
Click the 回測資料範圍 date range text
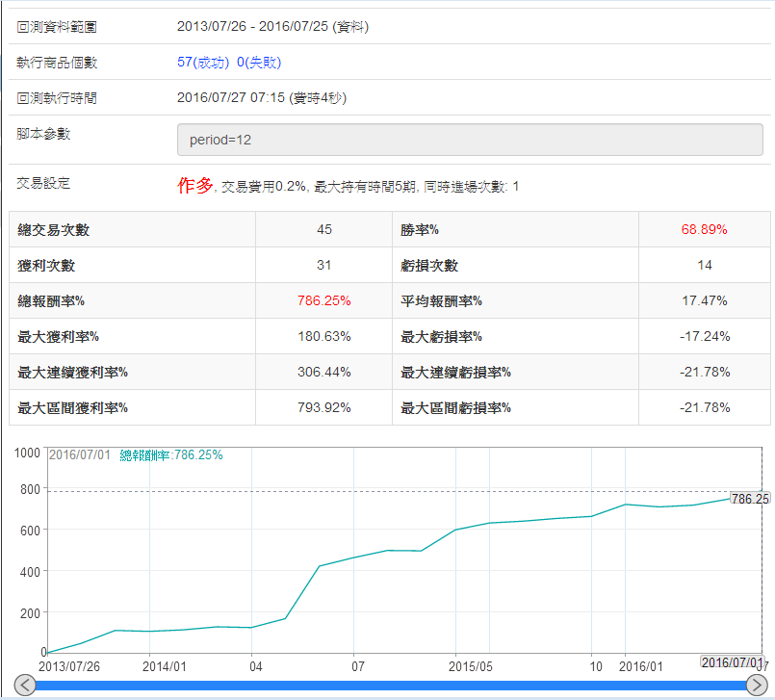coord(272,27)
